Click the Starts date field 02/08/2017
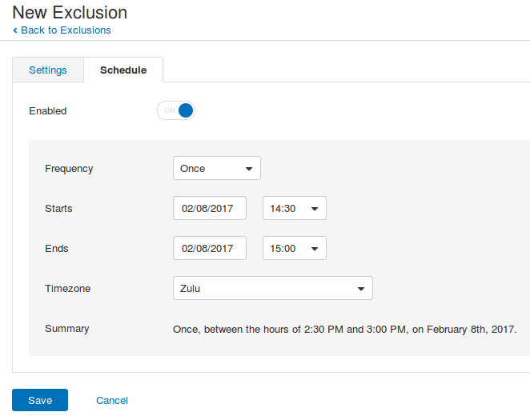 point(210,208)
